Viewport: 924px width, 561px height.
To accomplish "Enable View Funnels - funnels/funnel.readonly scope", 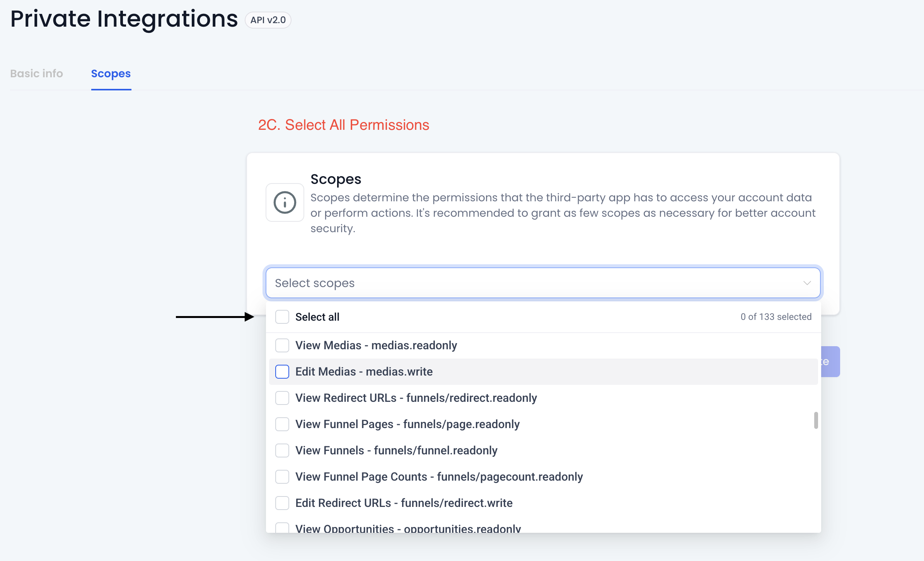I will tap(282, 450).
